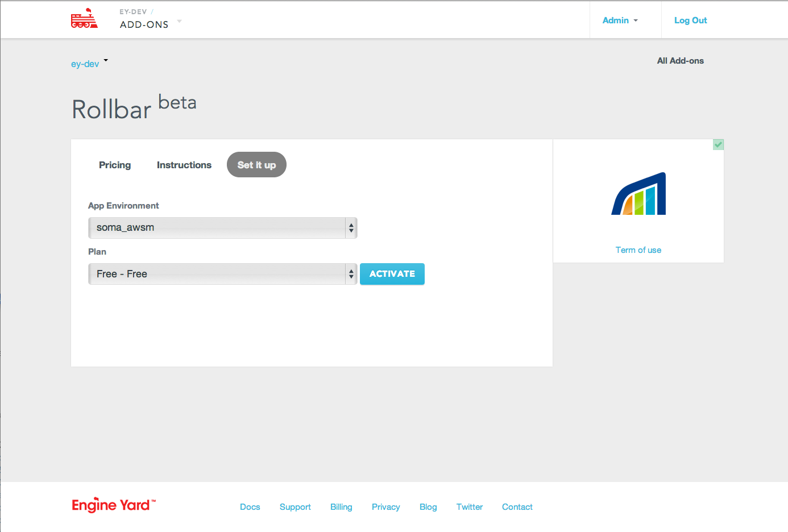The width and height of the screenshot is (788, 532).
Task: Click the ey-dev breadcrumb link
Action: (x=85, y=64)
